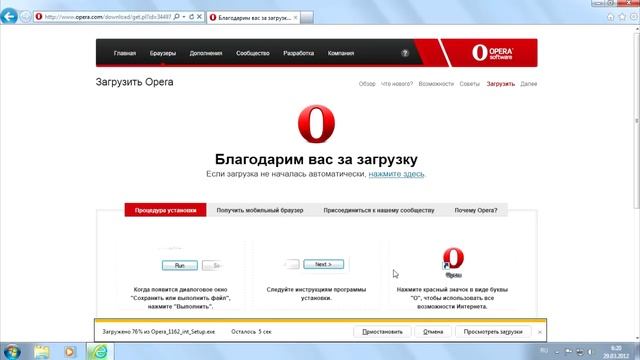Click the taskbar clock and date
The image size is (640, 360).
tap(616, 352)
